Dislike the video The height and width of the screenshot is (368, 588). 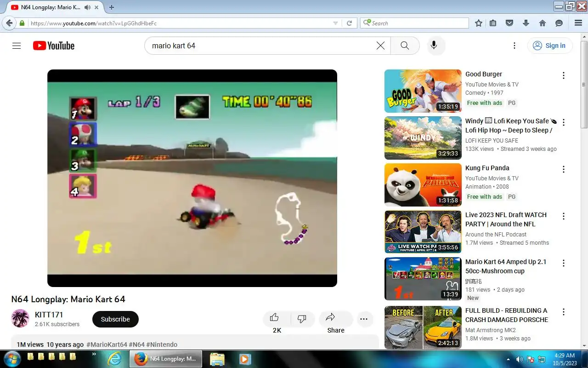pos(302,319)
